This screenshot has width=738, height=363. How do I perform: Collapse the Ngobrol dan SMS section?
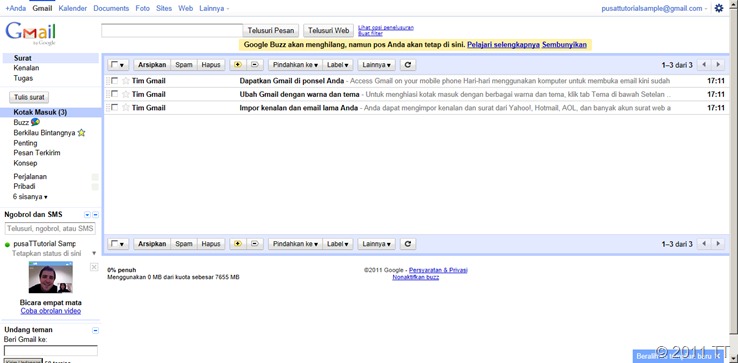(96, 215)
